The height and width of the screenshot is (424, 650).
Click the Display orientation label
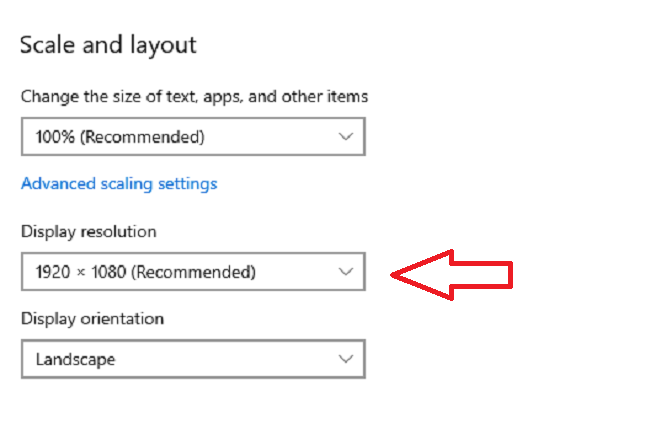[x=92, y=318]
